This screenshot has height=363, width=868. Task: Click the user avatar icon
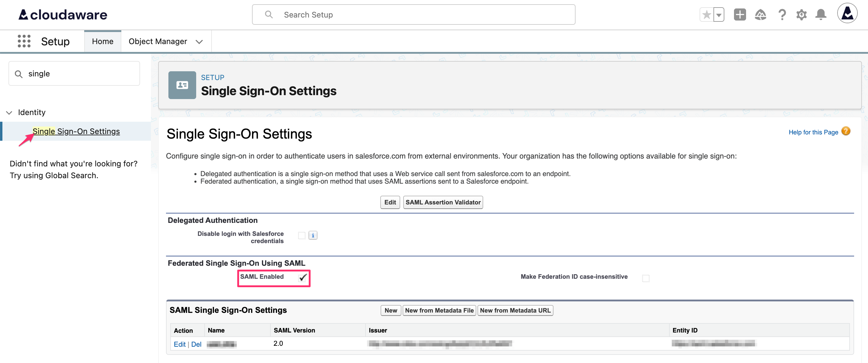click(x=847, y=13)
